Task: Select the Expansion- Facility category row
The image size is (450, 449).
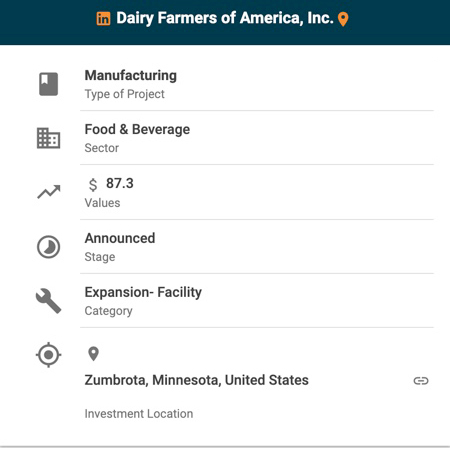Action: coord(257,301)
